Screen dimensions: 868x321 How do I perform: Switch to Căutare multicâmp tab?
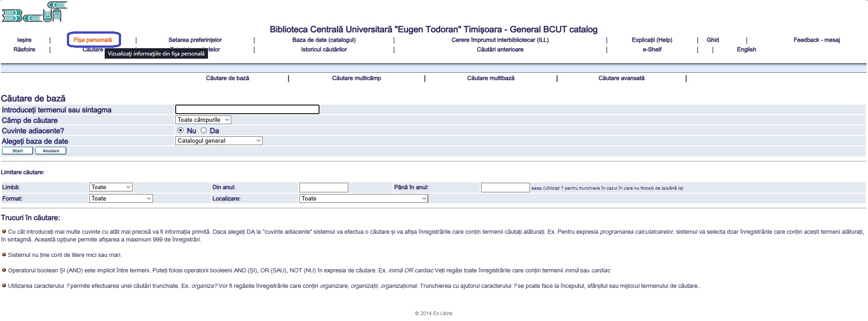(x=356, y=78)
